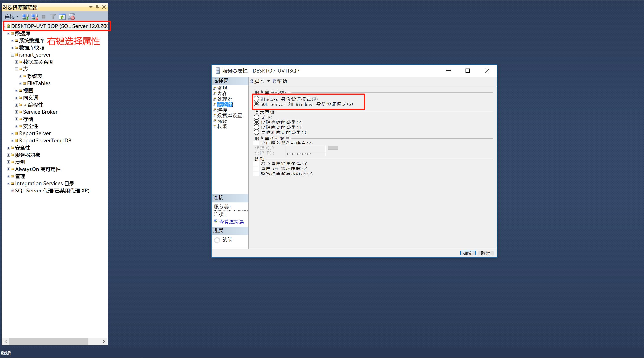Click the 脚本 button in dialog toolbar
This screenshot has height=358, width=644.
coord(257,81)
